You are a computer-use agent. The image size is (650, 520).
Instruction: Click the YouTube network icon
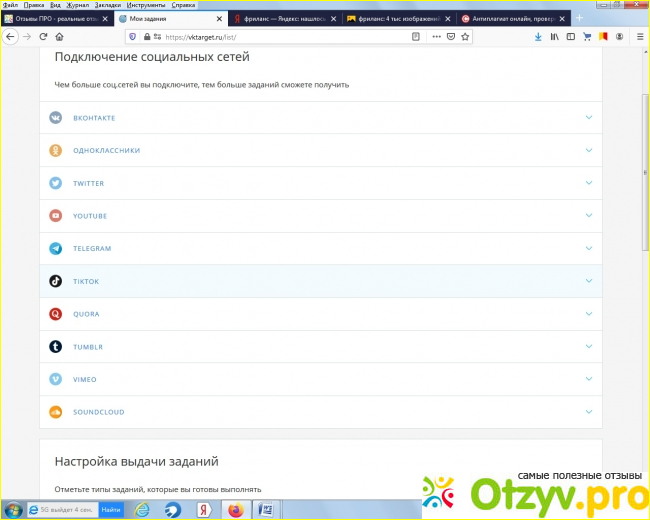(x=56, y=216)
